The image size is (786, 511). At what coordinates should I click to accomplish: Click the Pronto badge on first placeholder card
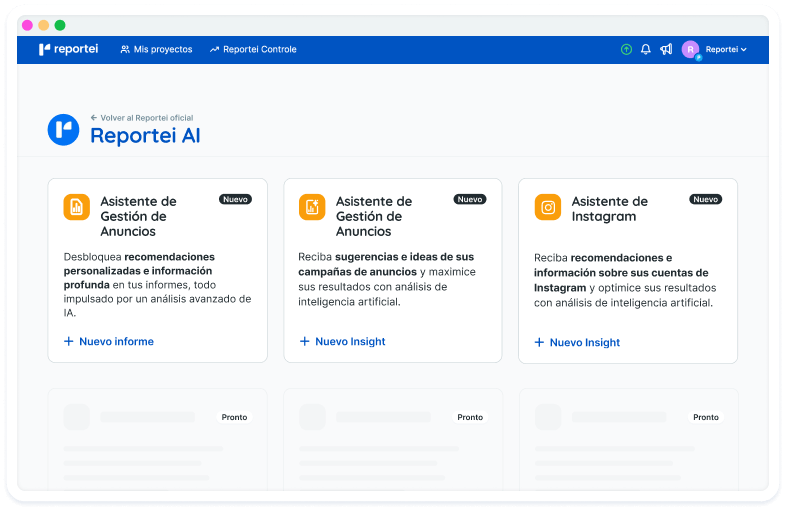click(234, 417)
